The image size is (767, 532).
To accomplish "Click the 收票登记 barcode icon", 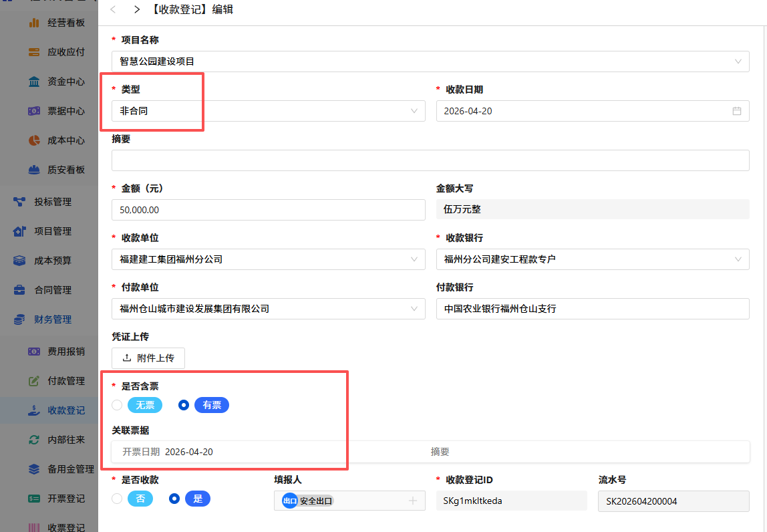I will pos(34,527).
